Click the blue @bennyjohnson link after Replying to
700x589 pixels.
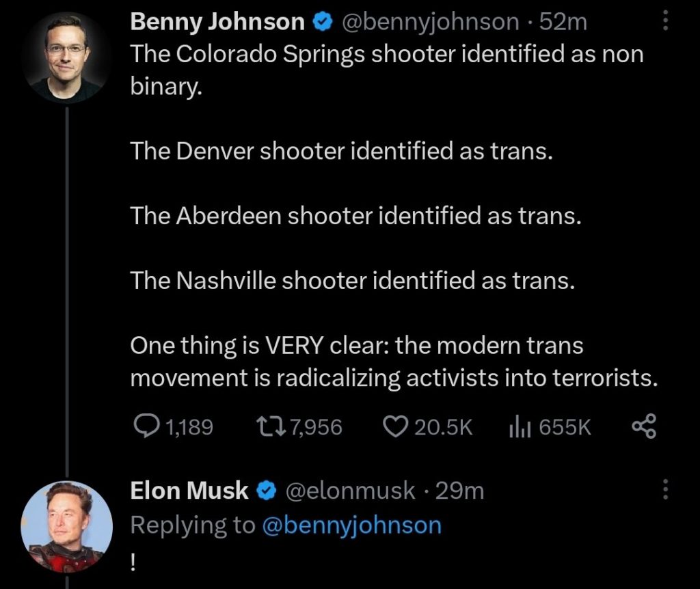352,525
